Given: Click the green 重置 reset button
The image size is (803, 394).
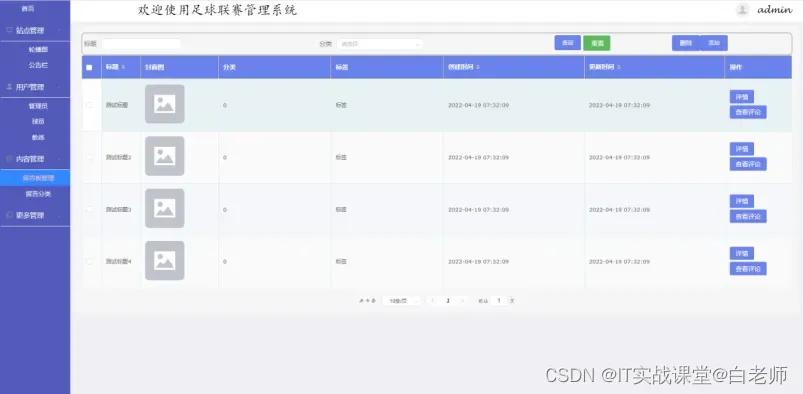Looking at the screenshot, I should pyautogui.click(x=597, y=43).
